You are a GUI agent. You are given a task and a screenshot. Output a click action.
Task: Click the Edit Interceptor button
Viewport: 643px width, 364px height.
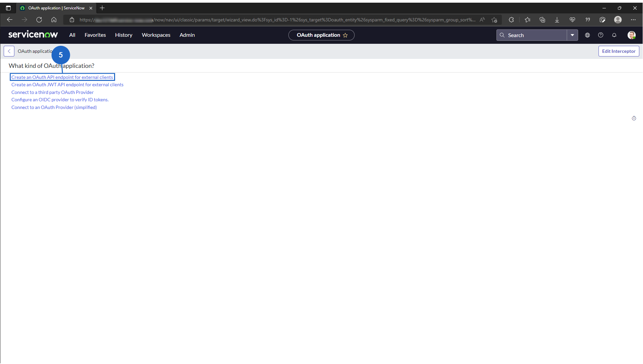pyautogui.click(x=619, y=51)
